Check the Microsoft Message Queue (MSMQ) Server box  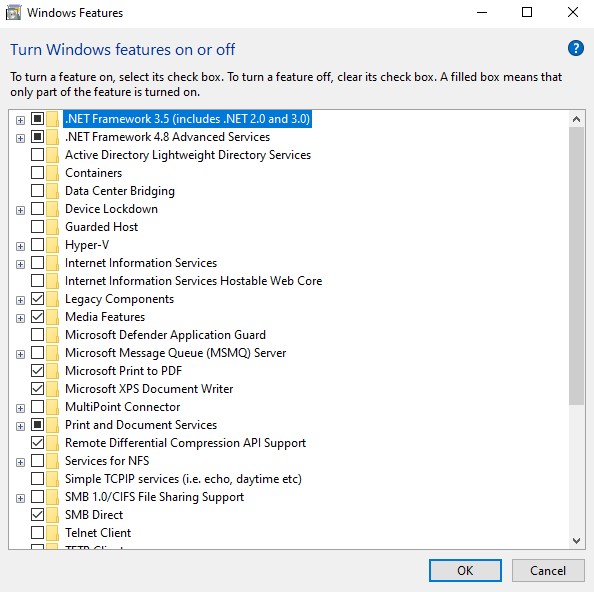click(x=38, y=352)
